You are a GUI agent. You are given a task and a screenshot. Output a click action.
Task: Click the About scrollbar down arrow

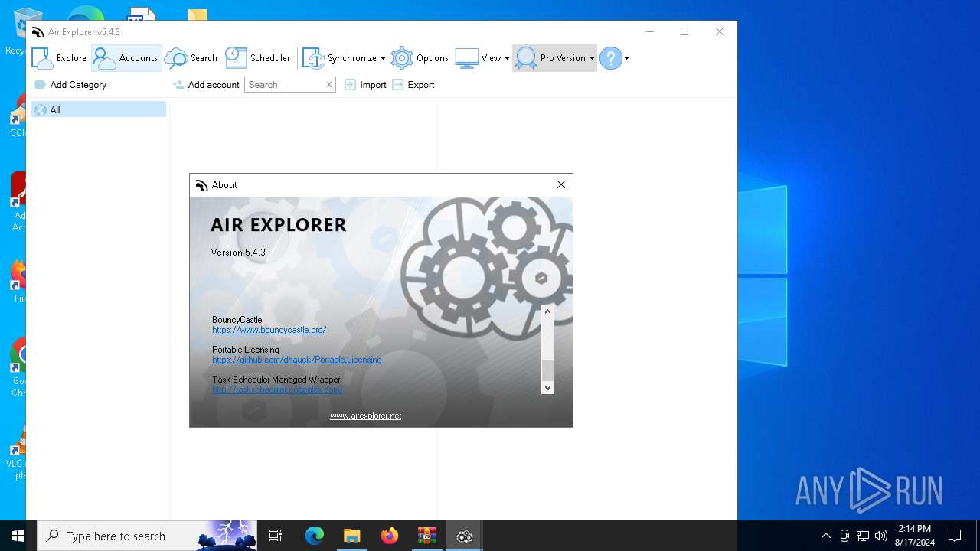click(547, 388)
